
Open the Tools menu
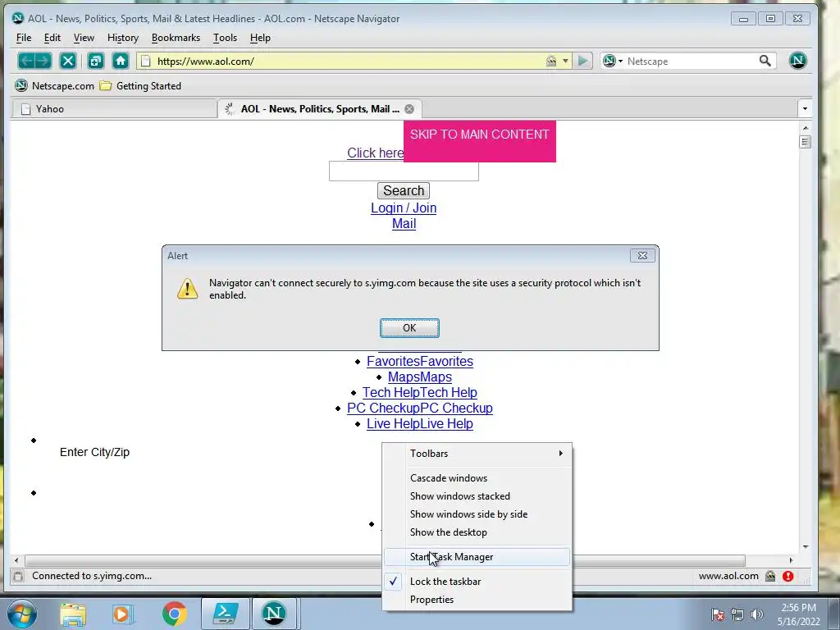pyautogui.click(x=225, y=38)
